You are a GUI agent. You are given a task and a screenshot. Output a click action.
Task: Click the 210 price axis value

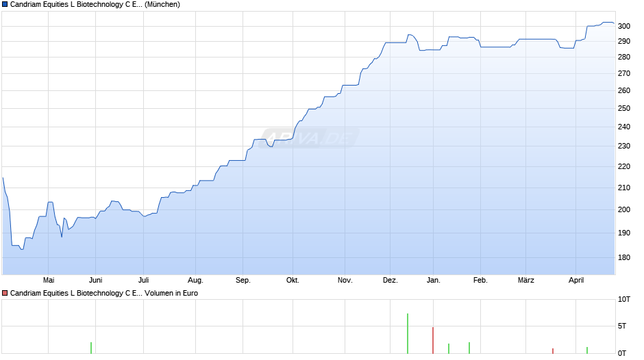click(624, 188)
